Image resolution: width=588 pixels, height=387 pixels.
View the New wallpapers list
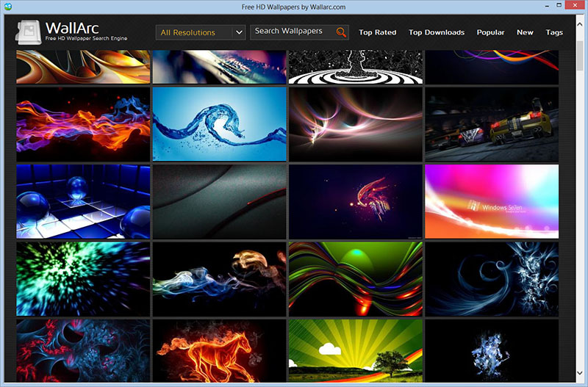click(525, 32)
